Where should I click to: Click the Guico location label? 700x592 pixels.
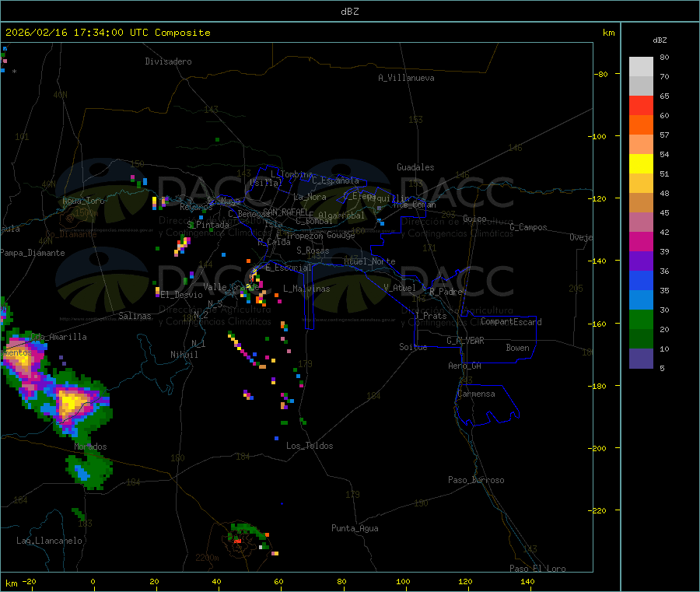tap(474, 219)
